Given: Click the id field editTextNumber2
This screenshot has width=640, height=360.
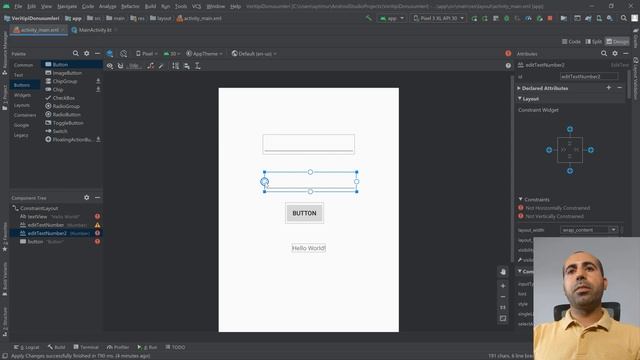Looking at the screenshot, I should point(589,76).
